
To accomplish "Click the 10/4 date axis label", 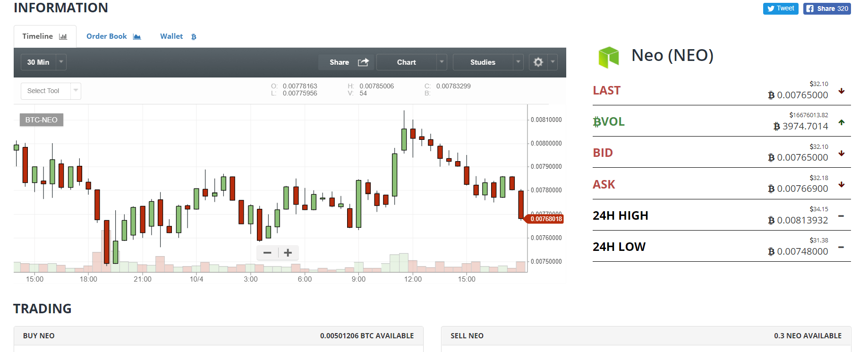I will (x=196, y=279).
